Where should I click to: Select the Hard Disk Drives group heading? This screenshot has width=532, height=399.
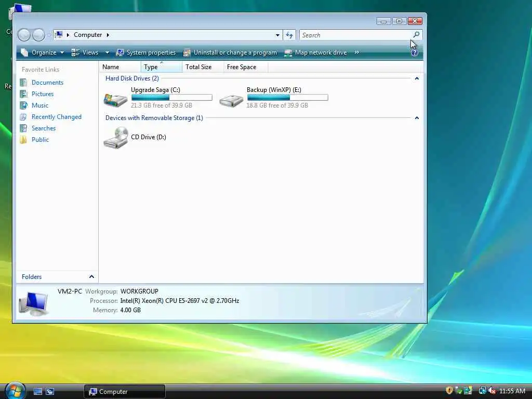click(x=132, y=78)
